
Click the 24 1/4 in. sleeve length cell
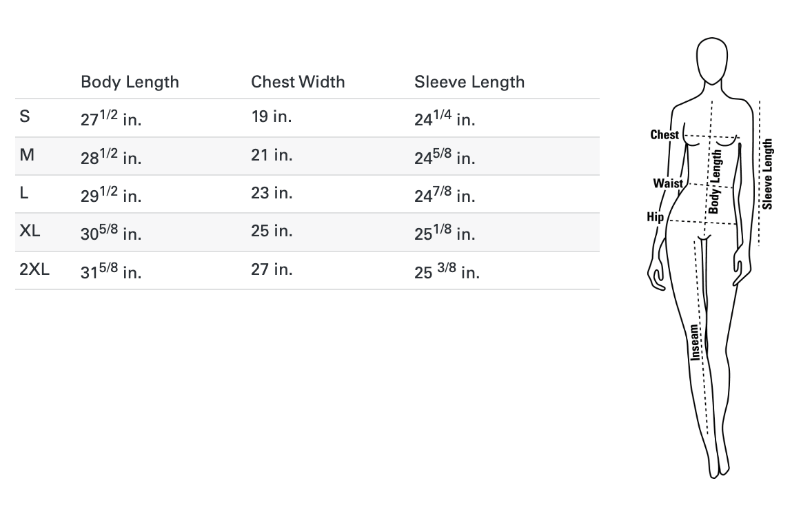tap(445, 119)
